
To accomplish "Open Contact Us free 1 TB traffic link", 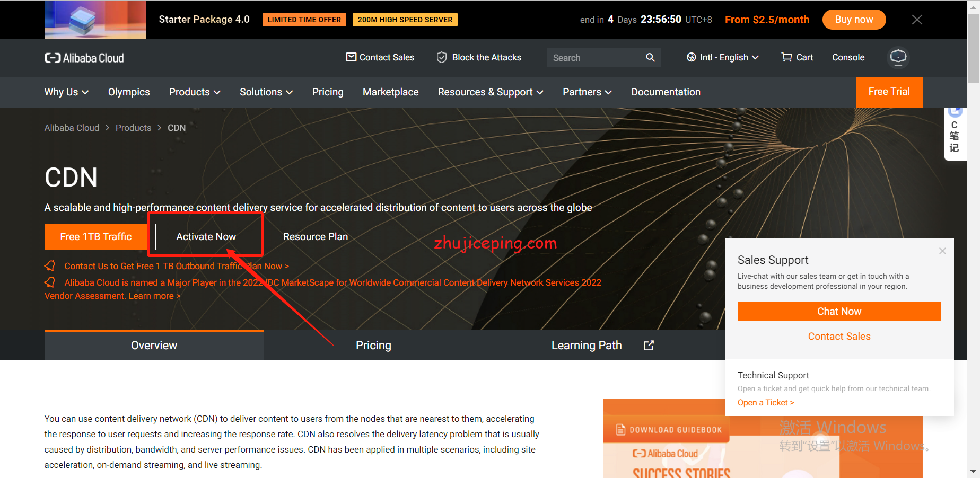I will pyautogui.click(x=177, y=266).
